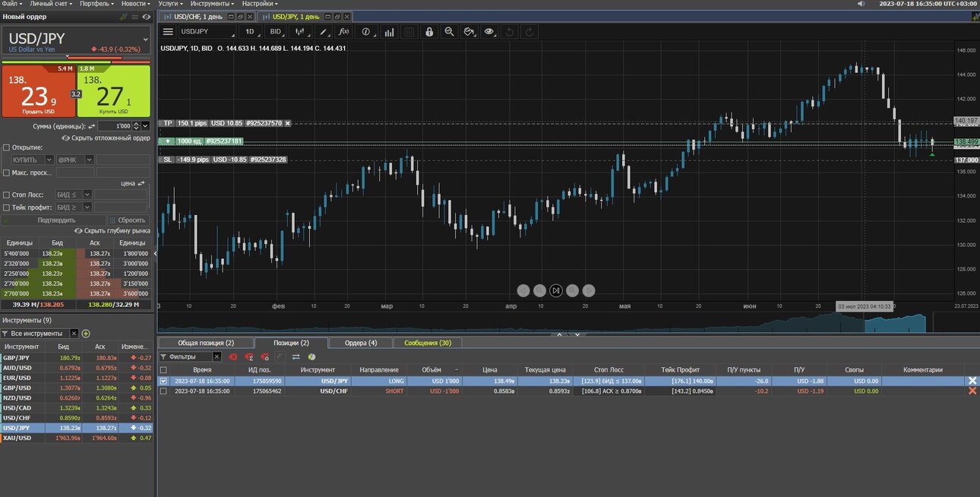This screenshot has width=980, height=497.
Task: Open the chart hamburger menu
Action: coord(168,32)
